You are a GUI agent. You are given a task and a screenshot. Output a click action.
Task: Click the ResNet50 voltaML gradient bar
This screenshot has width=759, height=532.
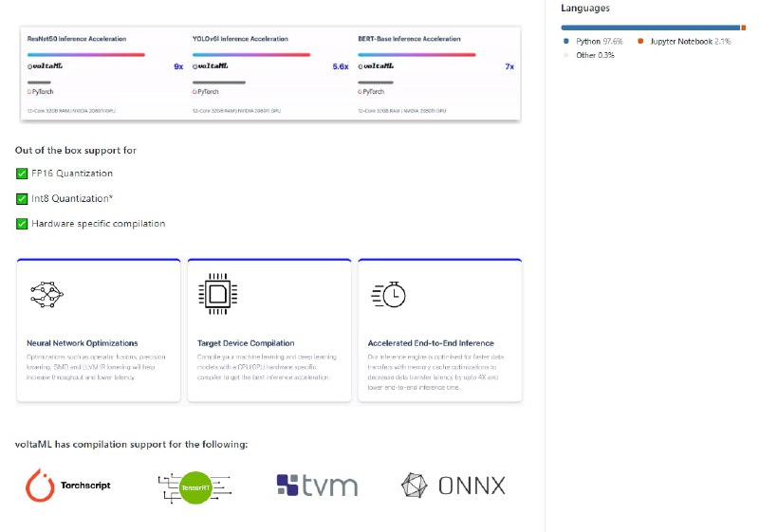pos(86,54)
